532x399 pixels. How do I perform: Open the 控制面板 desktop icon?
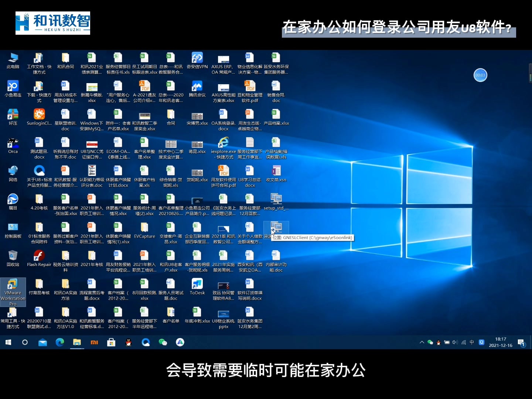tap(13, 231)
